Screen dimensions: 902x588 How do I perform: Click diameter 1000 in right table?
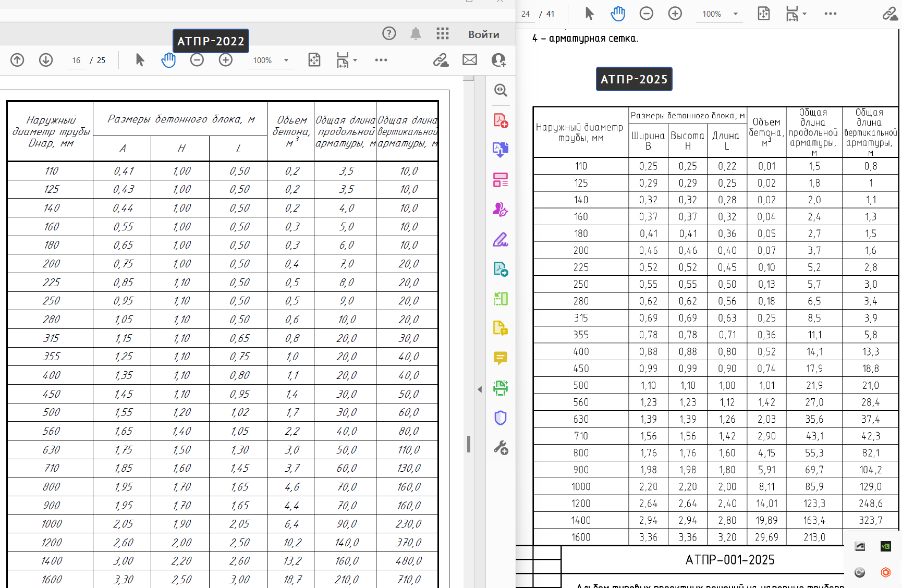pyautogui.click(x=581, y=486)
